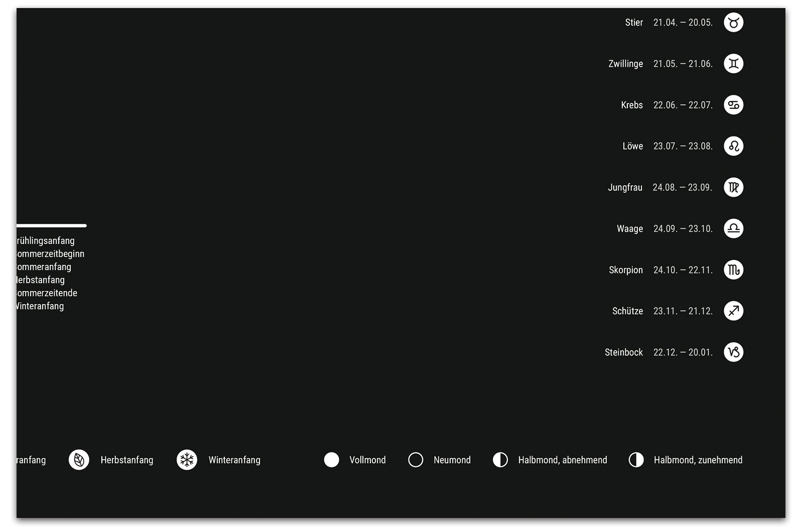Image resolution: width=803 pixels, height=532 pixels.
Task: Click the Jungfrau (Virgo) zodiac symbol
Action: coord(733,187)
